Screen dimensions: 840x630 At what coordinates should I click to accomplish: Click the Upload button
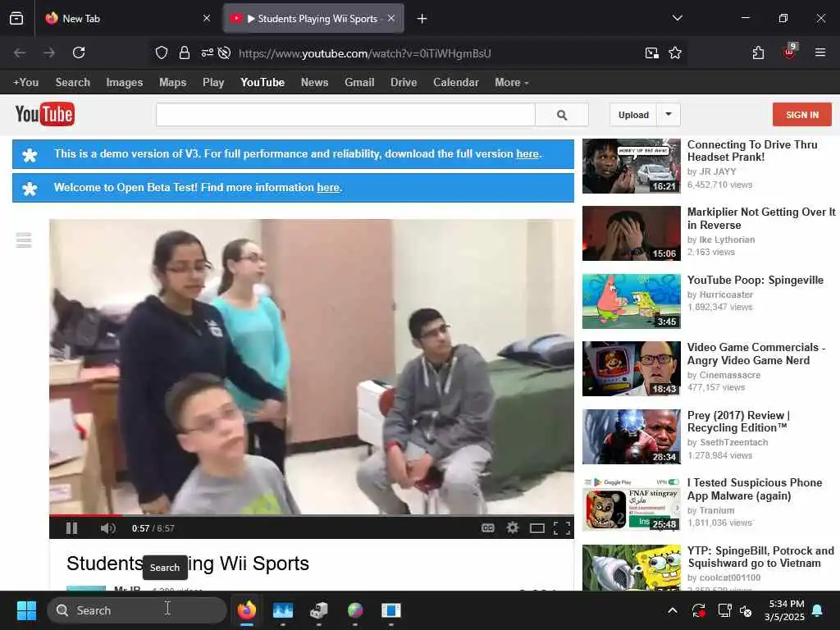[x=633, y=115]
